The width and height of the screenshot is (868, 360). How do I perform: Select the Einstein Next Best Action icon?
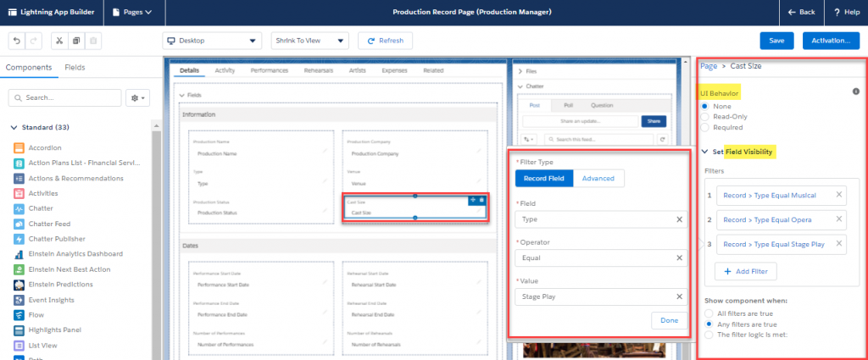(19, 269)
